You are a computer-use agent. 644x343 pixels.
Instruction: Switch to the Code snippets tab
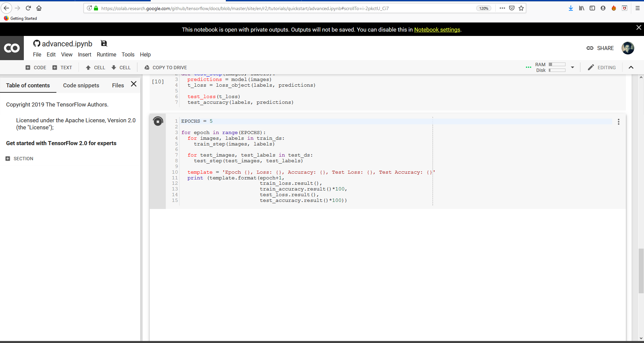tap(81, 85)
